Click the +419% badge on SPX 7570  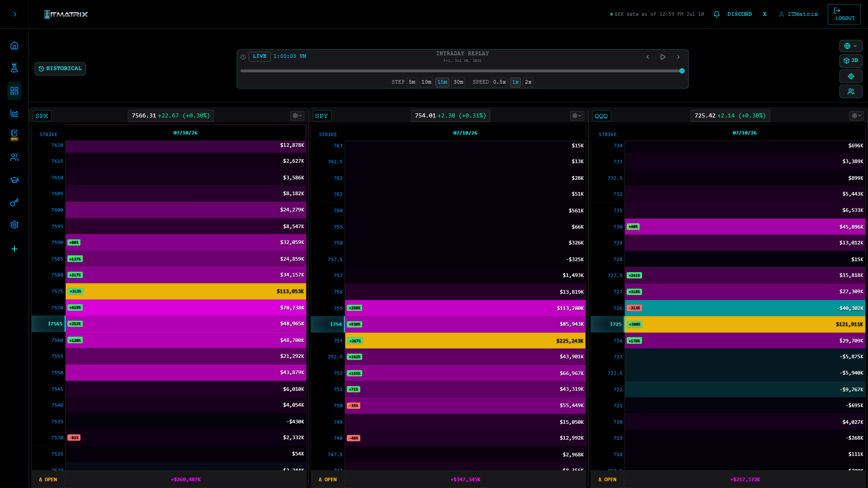75,308
